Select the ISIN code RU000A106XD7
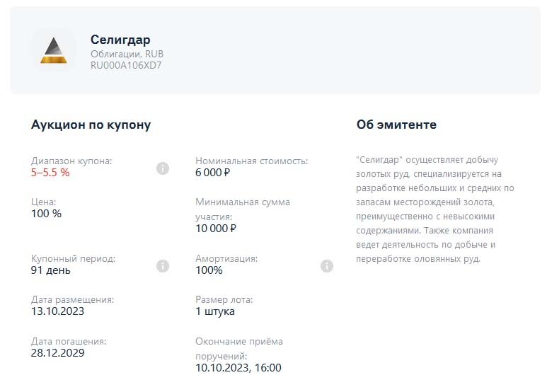The width and height of the screenshot is (547, 392). 126,65
